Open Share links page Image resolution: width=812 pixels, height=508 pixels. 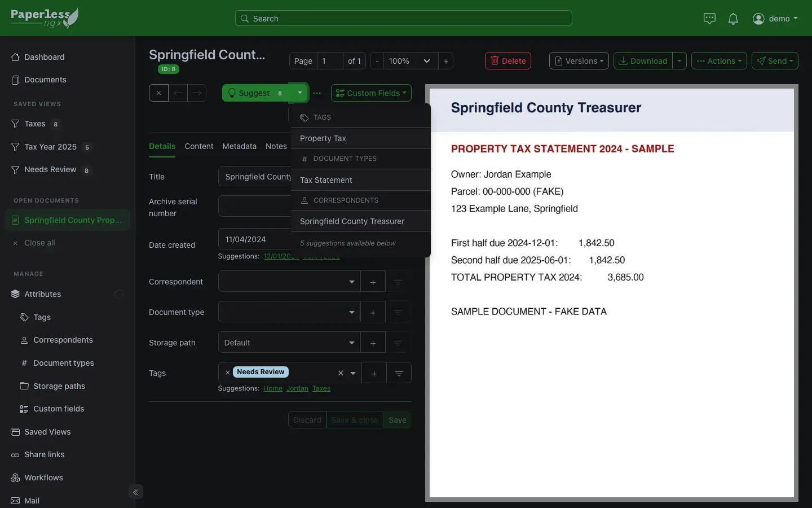[44, 454]
